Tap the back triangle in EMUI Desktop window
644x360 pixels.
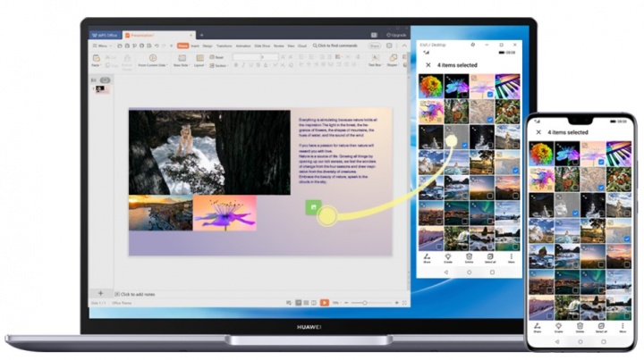pos(446,272)
